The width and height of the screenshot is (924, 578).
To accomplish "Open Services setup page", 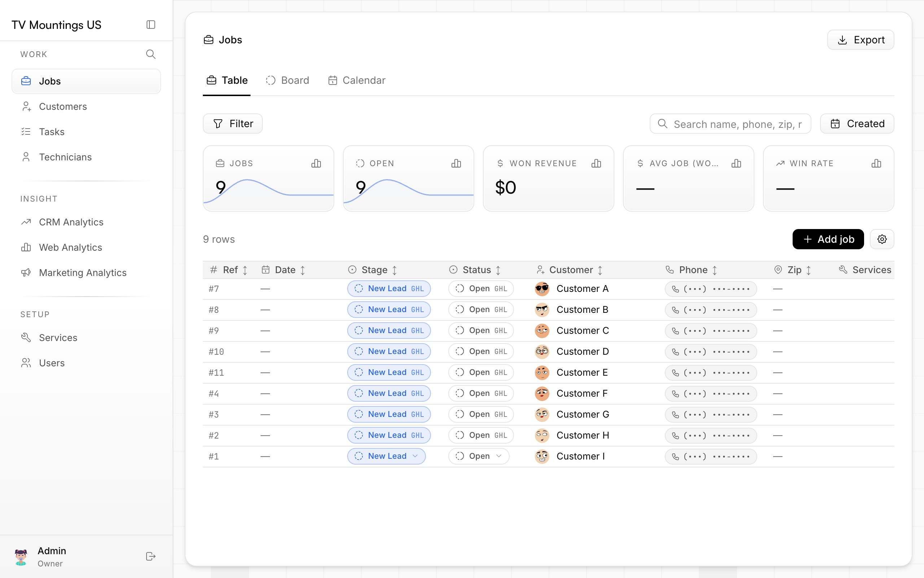I will pyautogui.click(x=86, y=337).
